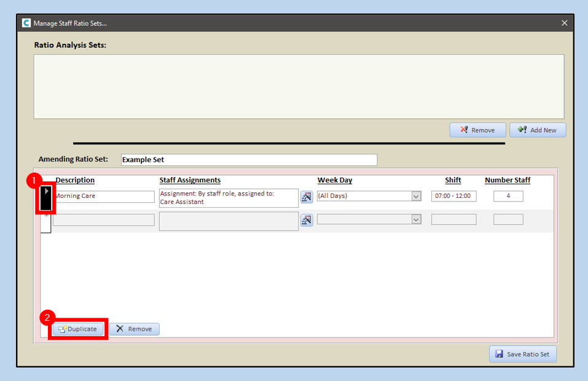Click the 07:00 - 12:00 shift field
The image size is (588, 381).
453,197
